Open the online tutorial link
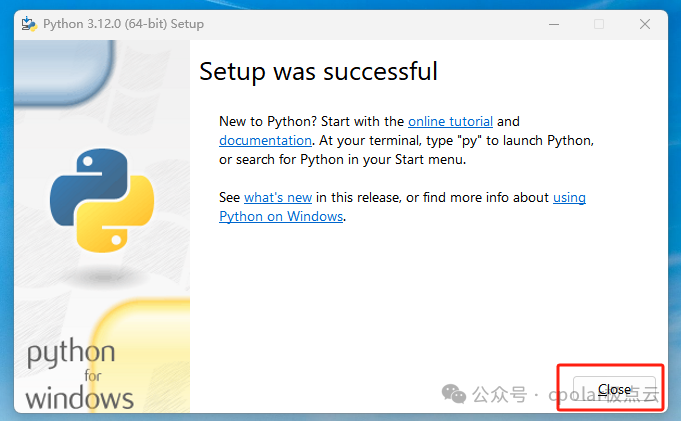Viewport: 681px width, 421px height. (x=450, y=122)
